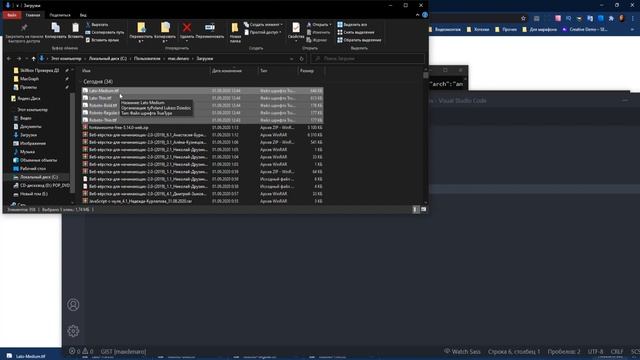The image size is (640, 360).
Task: Open MaxGraph quick access folder
Action: tap(29, 79)
